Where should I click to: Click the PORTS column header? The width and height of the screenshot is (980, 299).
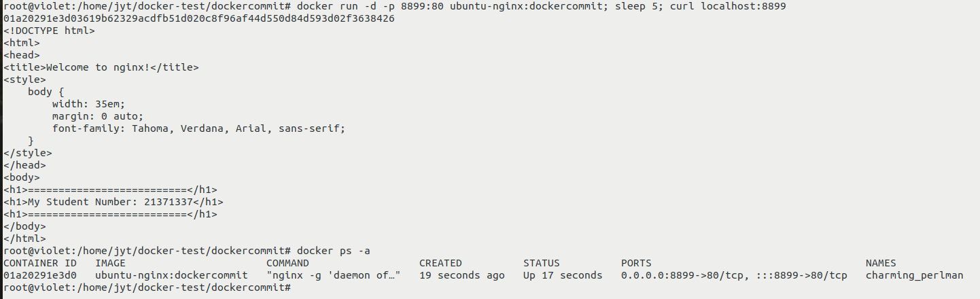click(x=636, y=263)
